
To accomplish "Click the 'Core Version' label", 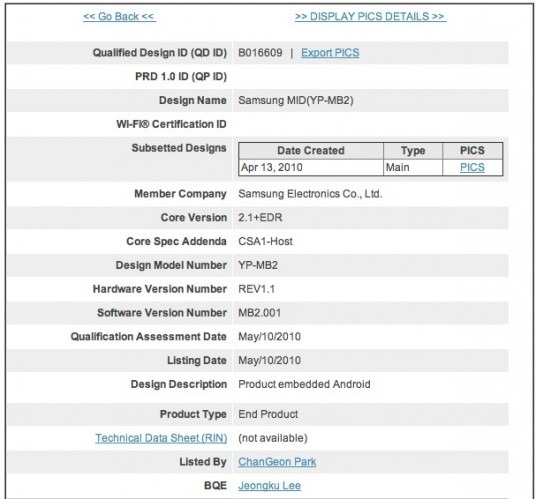I will tap(194, 218).
